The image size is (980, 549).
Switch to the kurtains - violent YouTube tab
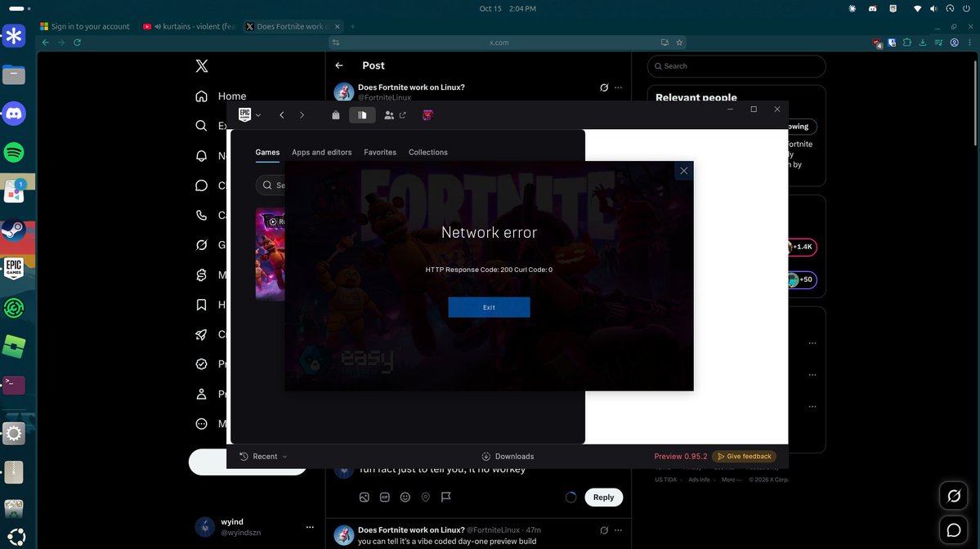pos(190,26)
